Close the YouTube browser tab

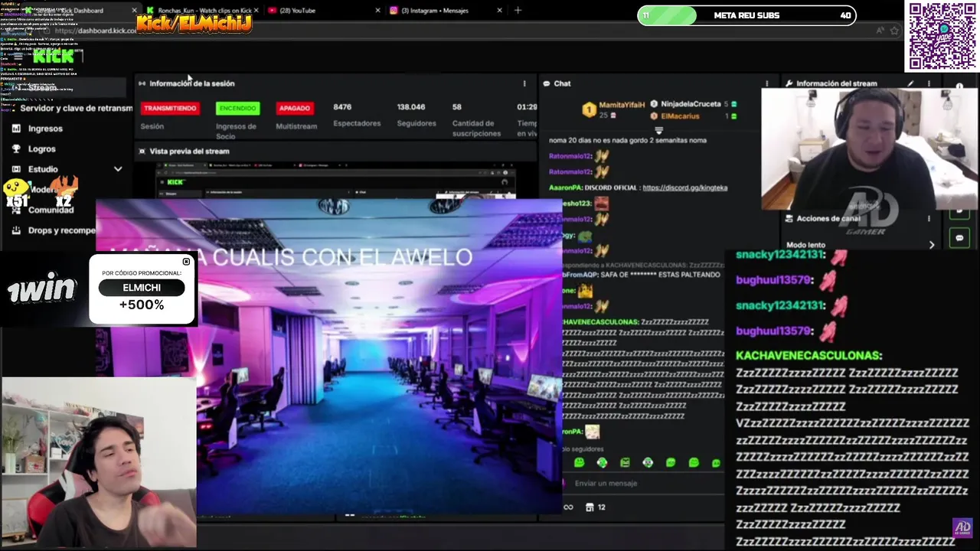pyautogui.click(x=378, y=11)
